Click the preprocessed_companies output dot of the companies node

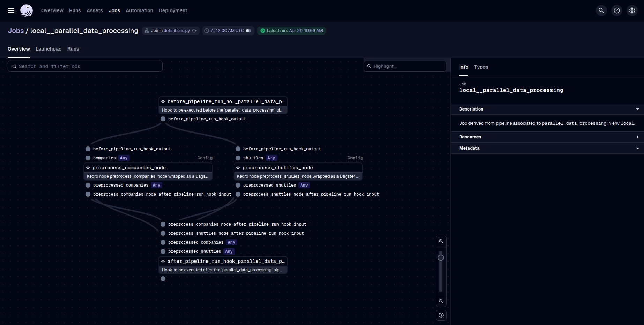[88, 185]
